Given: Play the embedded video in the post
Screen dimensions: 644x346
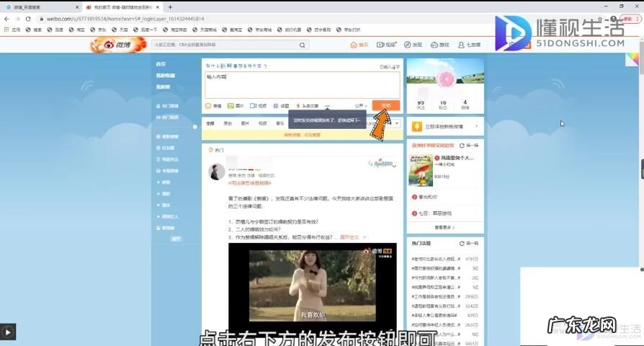Looking at the screenshot, I should (x=313, y=286).
